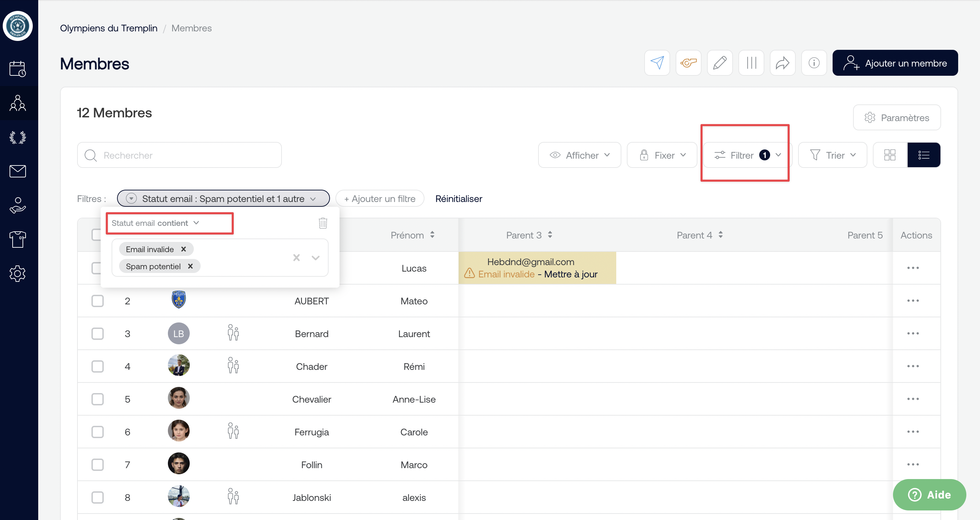The width and height of the screenshot is (980, 520).
Task: Click the Chelles club badge for AUBERT
Action: click(178, 299)
